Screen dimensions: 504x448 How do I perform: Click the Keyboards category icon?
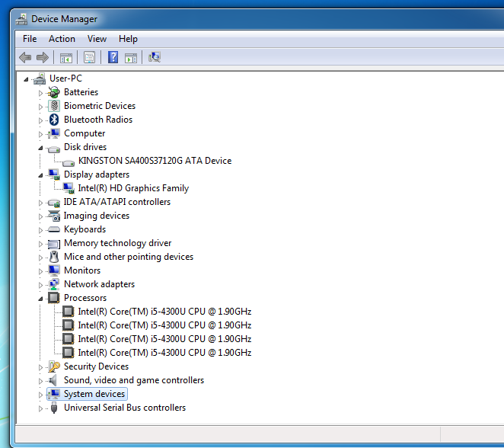pyautogui.click(x=54, y=229)
